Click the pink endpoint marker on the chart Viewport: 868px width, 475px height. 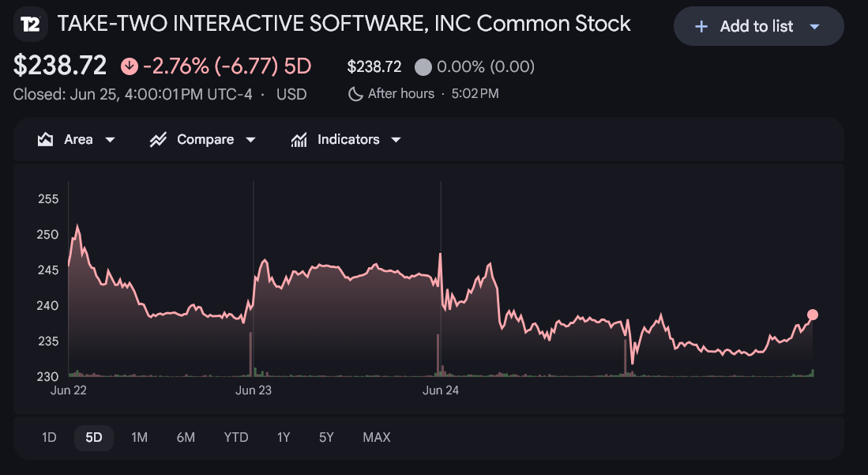pos(812,315)
